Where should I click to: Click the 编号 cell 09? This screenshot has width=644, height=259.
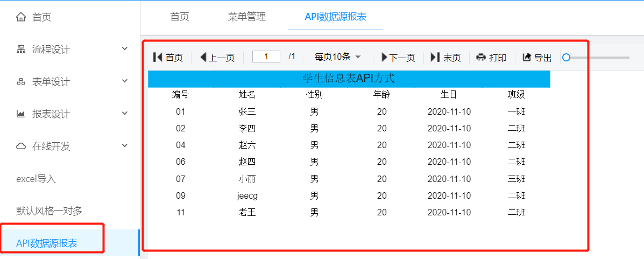181,195
